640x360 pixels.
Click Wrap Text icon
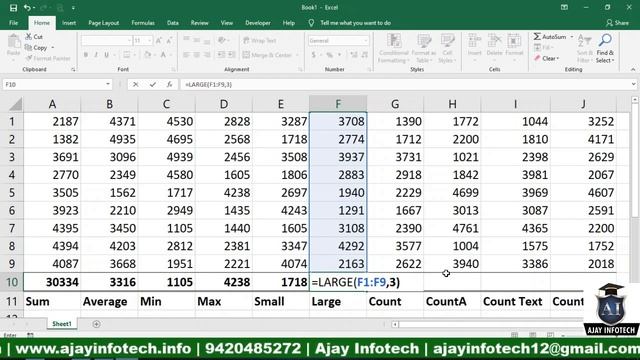tap(246, 40)
